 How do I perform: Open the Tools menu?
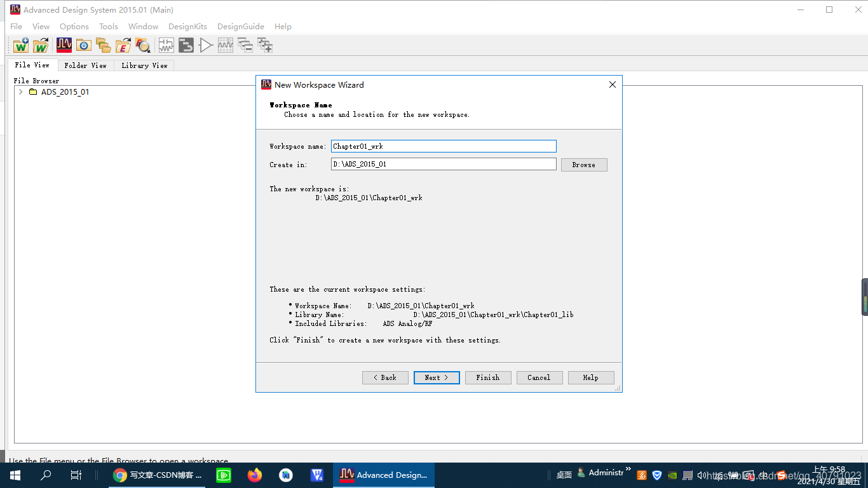click(109, 26)
